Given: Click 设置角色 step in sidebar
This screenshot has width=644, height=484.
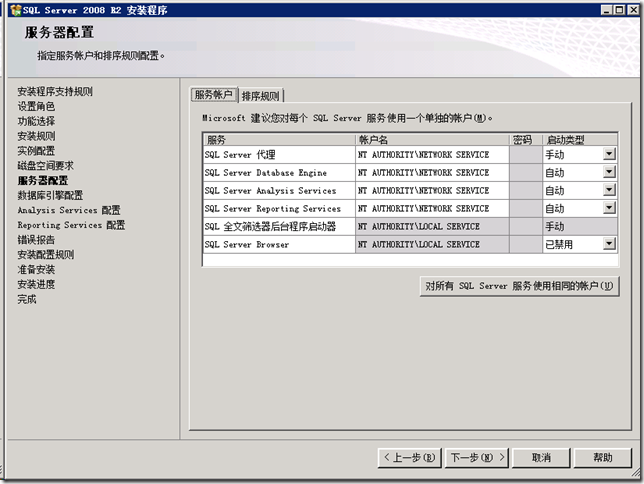Looking at the screenshot, I should 36,106.
